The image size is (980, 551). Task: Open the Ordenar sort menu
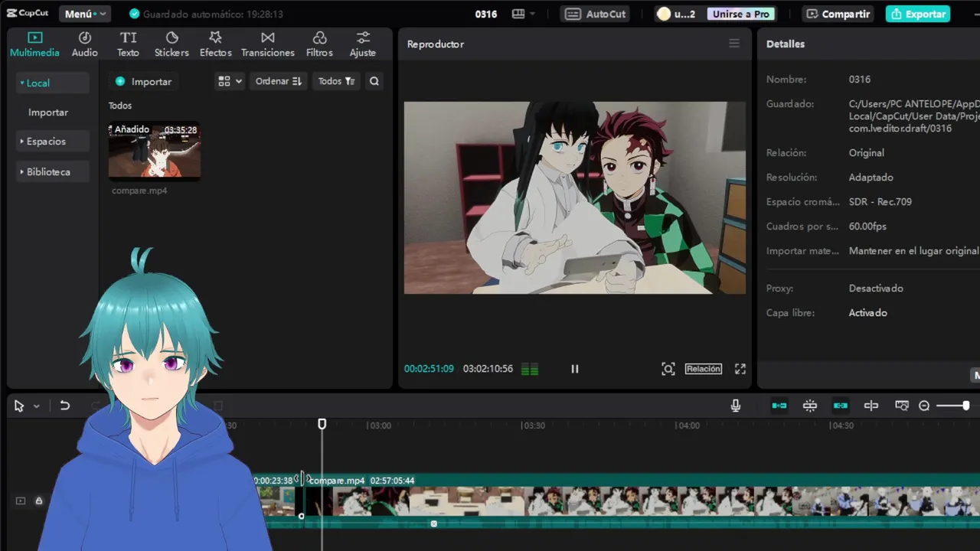pos(278,81)
